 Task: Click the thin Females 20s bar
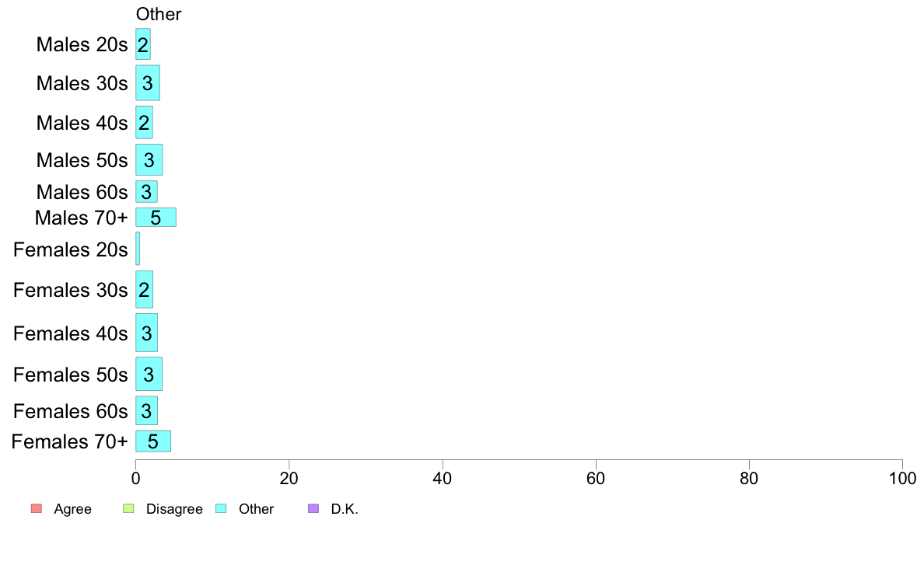[x=138, y=249]
